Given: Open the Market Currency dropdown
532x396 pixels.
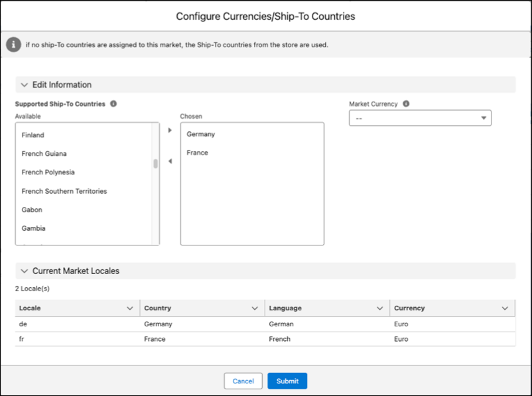Looking at the screenshot, I should click(x=420, y=118).
